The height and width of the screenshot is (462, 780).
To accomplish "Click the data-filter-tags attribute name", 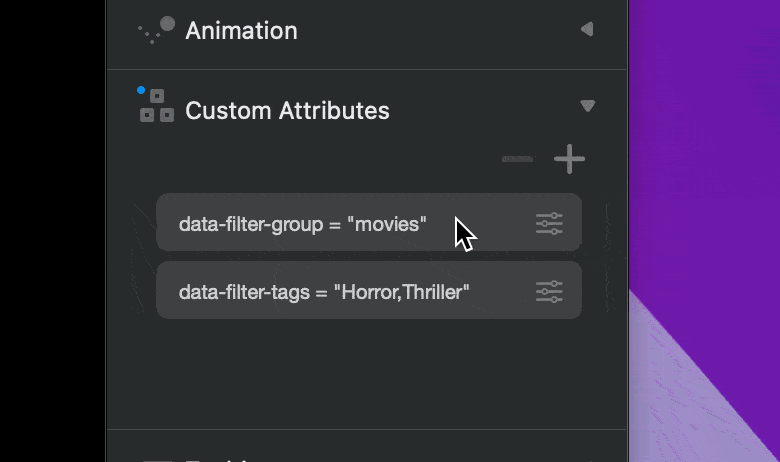I will point(246,292).
